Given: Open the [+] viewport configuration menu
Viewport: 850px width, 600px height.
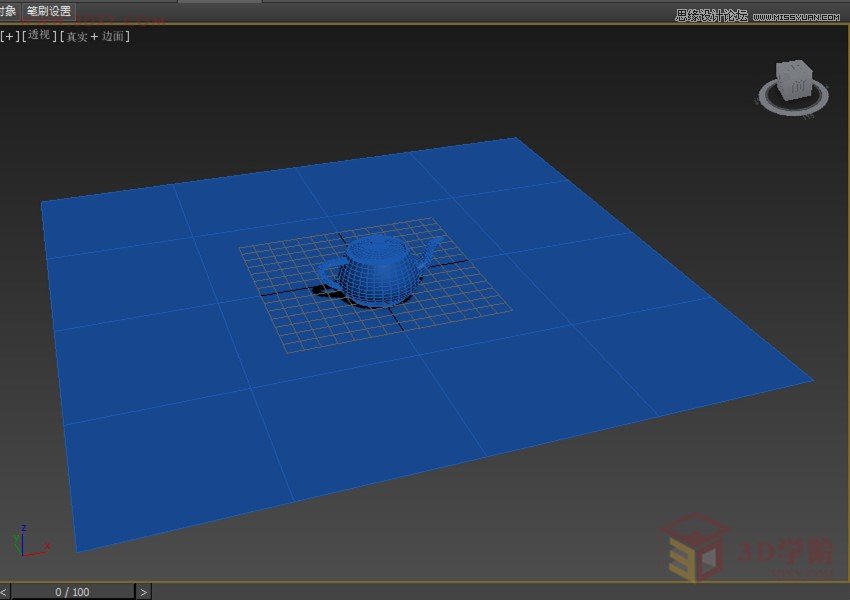Looking at the screenshot, I should pos(12,35).
